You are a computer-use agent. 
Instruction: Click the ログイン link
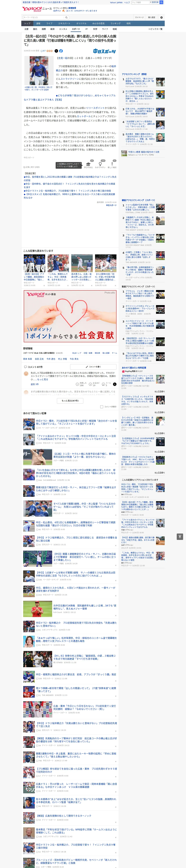pos(57,11)
